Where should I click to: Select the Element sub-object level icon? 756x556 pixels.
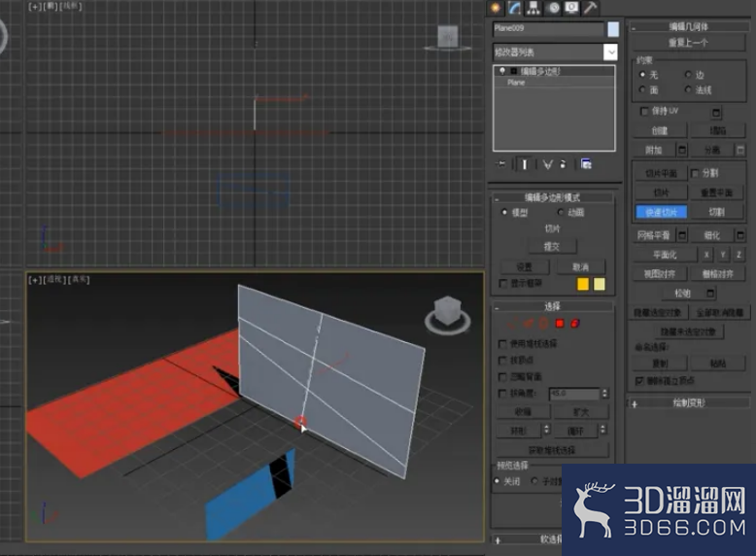click(575, 324)
